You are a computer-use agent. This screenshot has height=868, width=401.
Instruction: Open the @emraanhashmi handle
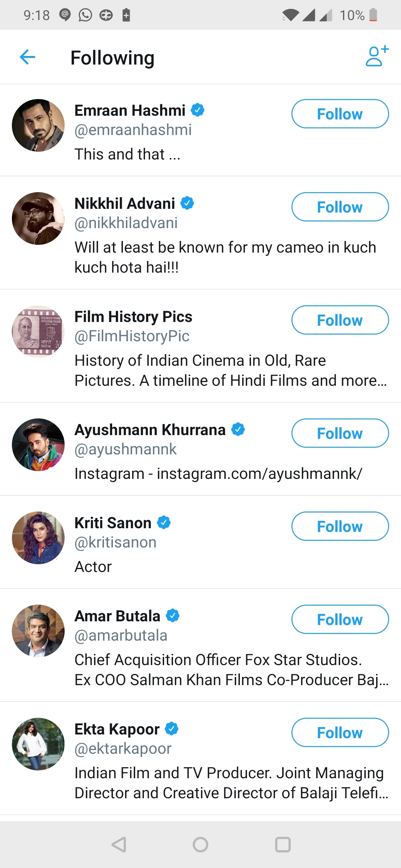coord(133,130)
